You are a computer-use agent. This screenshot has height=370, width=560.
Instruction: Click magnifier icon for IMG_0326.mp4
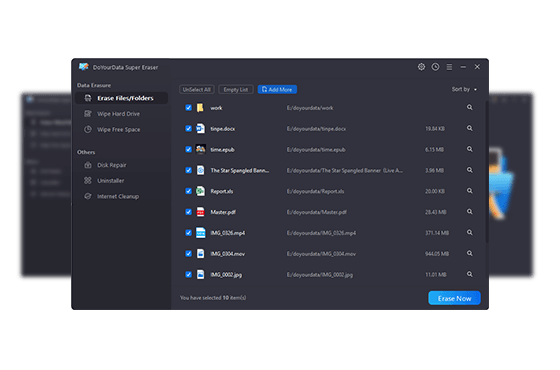[470, 232]
